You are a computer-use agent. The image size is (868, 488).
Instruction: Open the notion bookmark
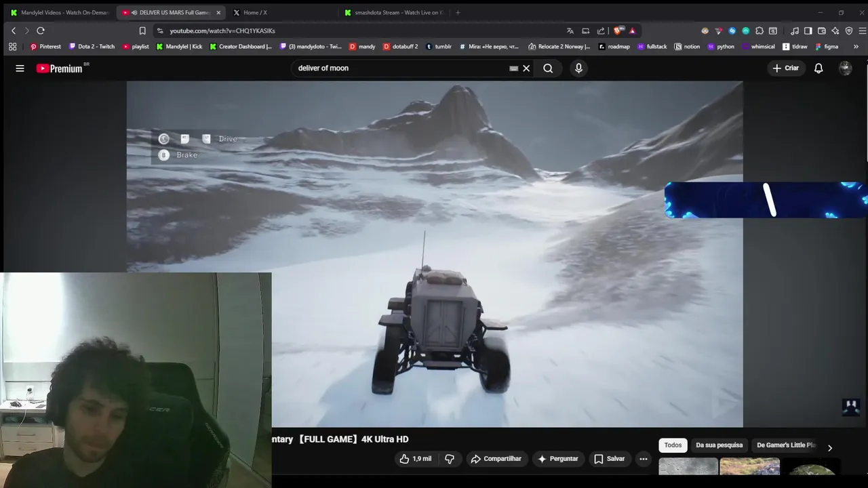[687, 47]
